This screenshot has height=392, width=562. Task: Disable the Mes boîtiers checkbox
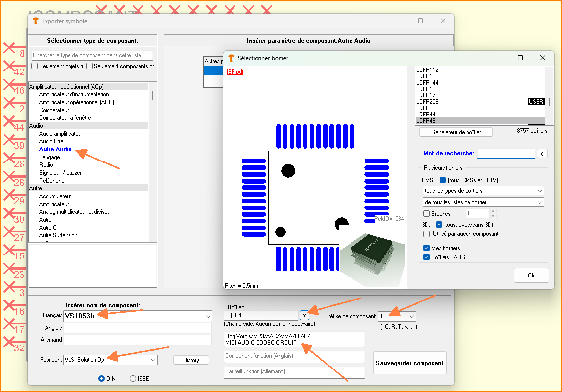tap(426, 248)
